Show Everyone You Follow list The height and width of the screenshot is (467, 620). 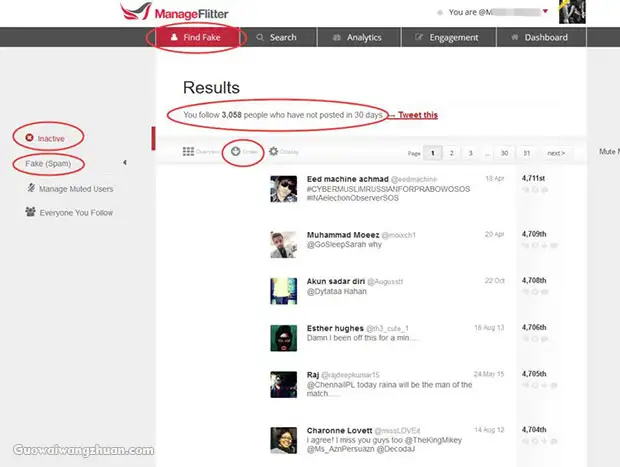coord(69,212)
